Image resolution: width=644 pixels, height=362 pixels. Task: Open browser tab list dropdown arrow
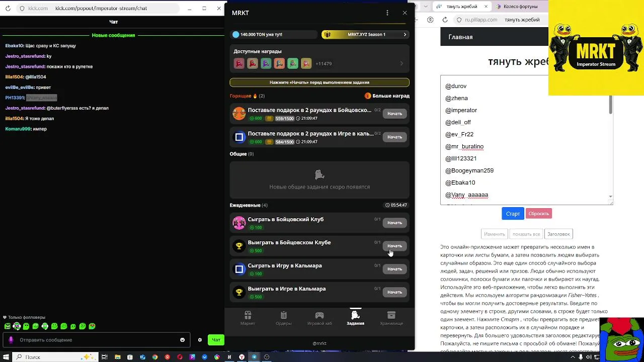pos(426,7)
